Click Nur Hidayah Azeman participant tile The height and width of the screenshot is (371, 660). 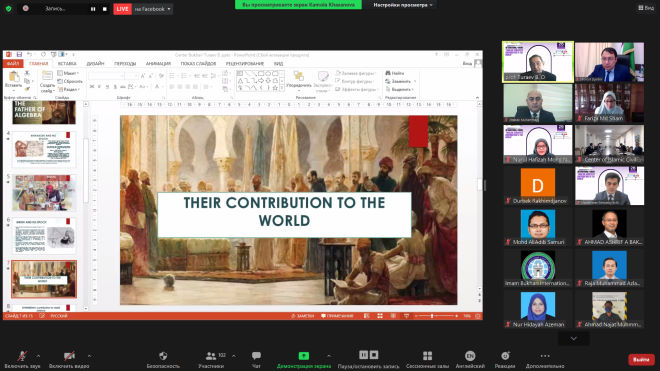click(538, 310)
